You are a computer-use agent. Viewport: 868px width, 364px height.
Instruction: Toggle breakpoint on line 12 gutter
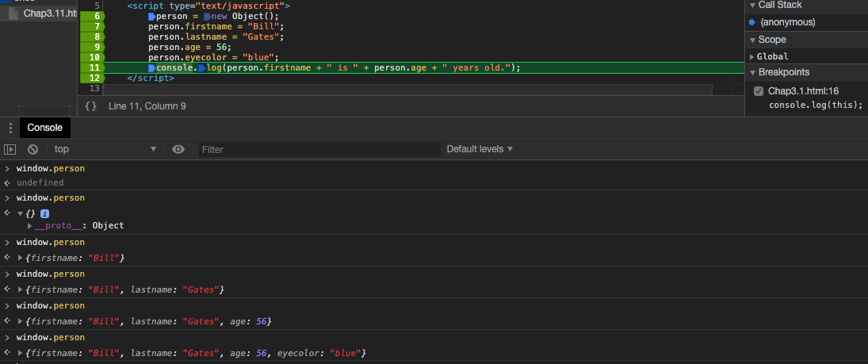[93, 79]
